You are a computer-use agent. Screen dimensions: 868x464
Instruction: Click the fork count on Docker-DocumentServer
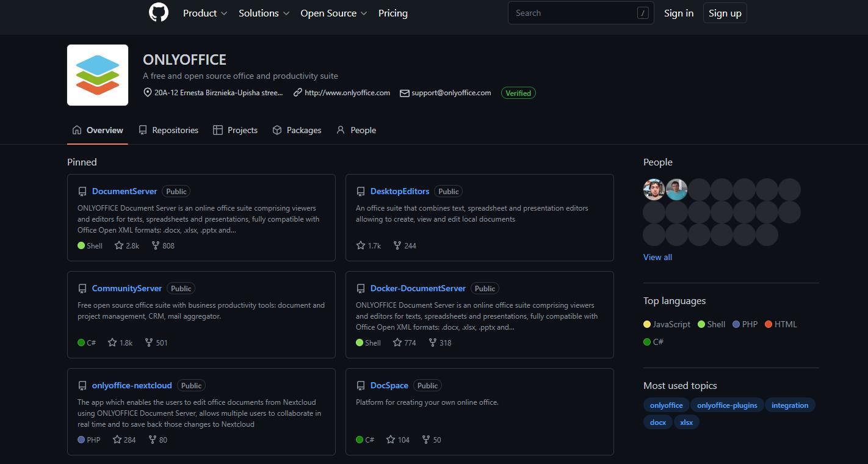point(445,343)
